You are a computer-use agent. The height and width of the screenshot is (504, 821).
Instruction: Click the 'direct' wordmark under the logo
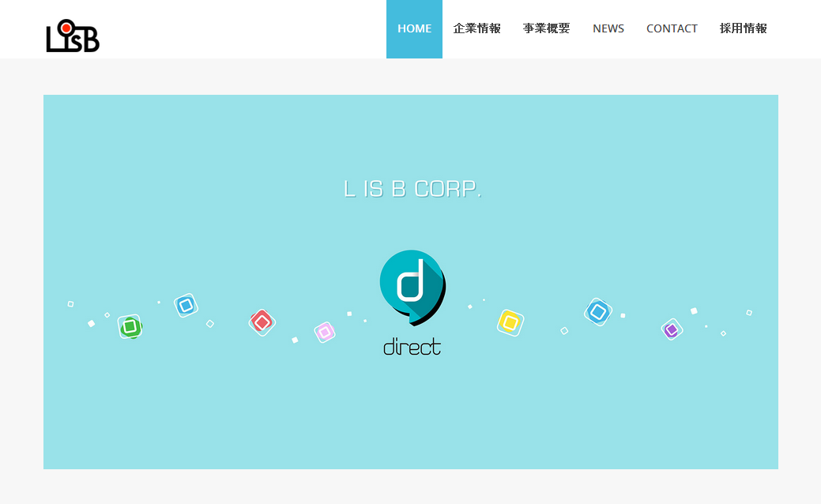point(412,347)
